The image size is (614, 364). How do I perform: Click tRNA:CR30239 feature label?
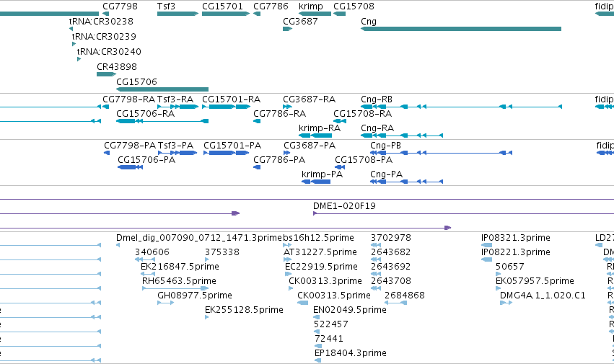point(104,36)
